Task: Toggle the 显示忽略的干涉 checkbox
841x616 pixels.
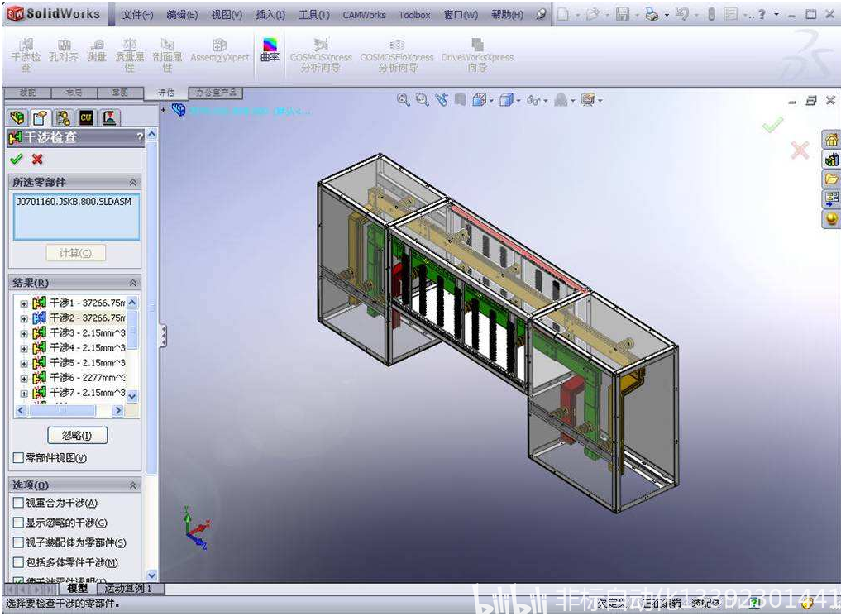Action: pos(18,523)
